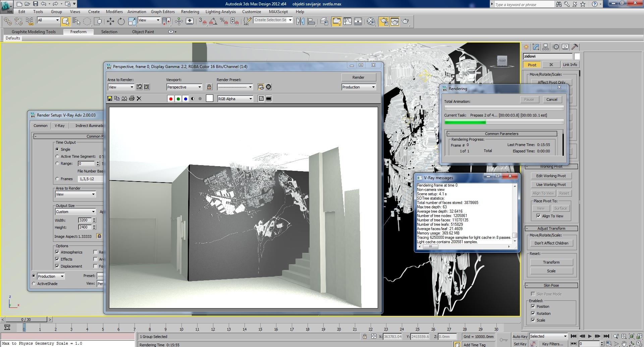This screenshot has width=644, height=347.
Task: Open the Rendering menu
Action: tap(190, 12)
